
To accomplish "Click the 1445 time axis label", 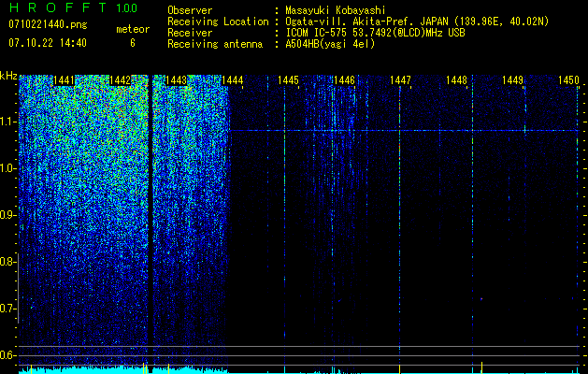I will tap(288, 80).
